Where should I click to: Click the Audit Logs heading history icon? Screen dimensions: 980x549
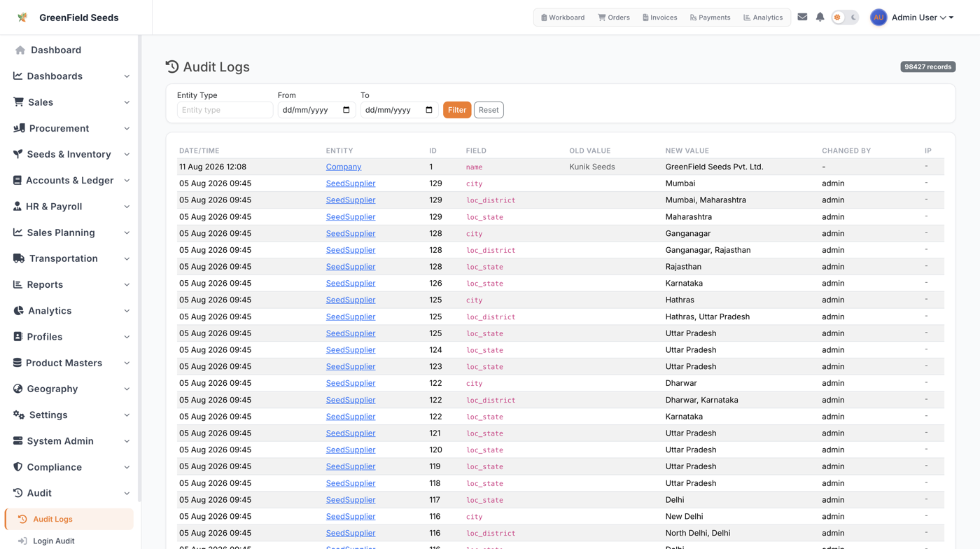(172, 67)
